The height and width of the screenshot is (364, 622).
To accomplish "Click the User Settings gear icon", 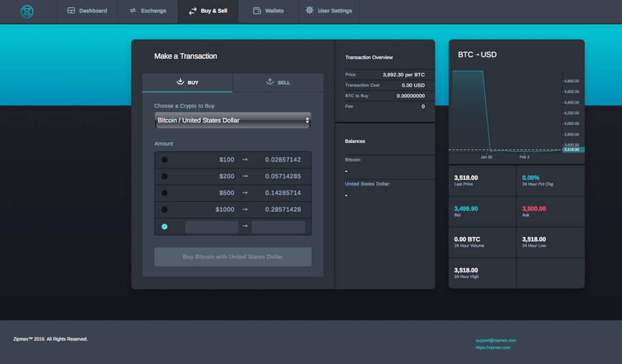I will pyautogui.click(x=309, y=11).
